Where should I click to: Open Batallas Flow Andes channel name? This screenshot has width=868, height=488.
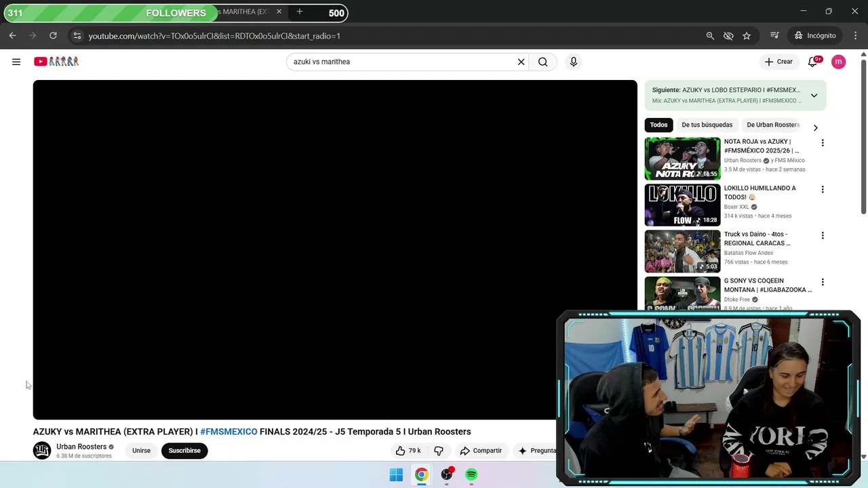[x=749, y=253]
